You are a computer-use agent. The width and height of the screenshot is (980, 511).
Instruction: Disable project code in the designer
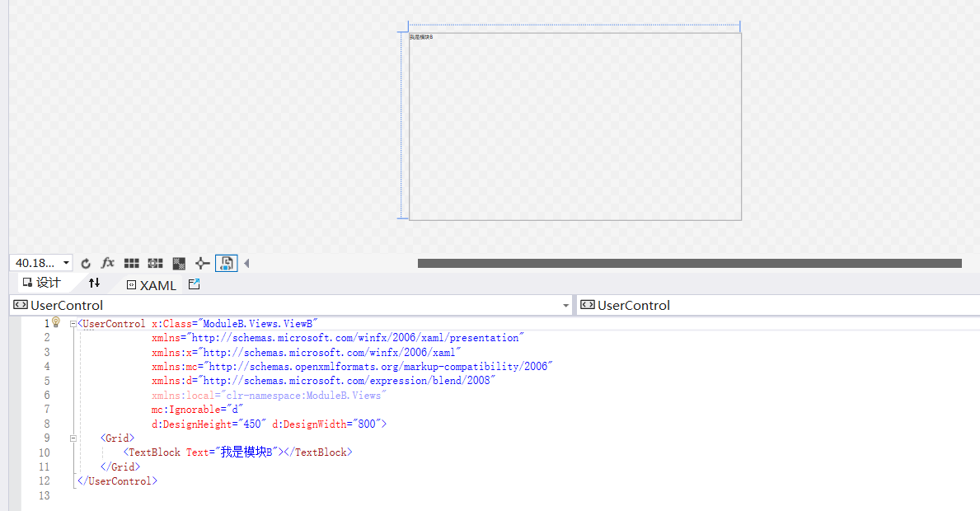[226, 263]
